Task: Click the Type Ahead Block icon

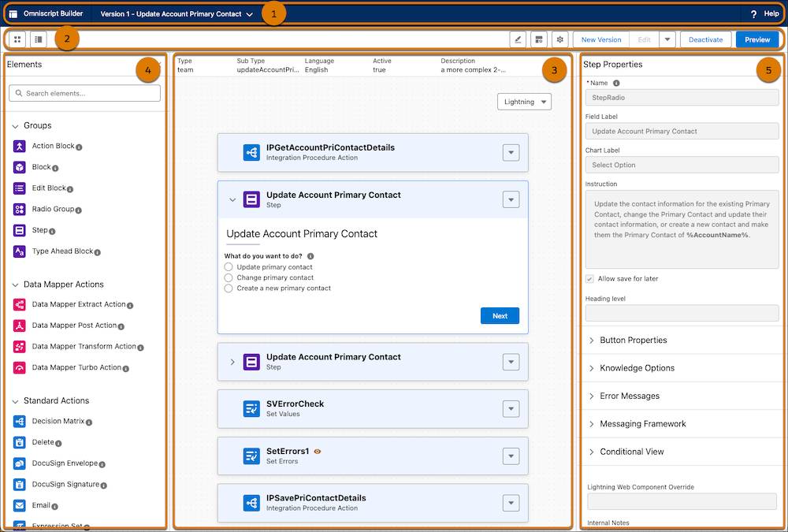Action: (19, 251)
